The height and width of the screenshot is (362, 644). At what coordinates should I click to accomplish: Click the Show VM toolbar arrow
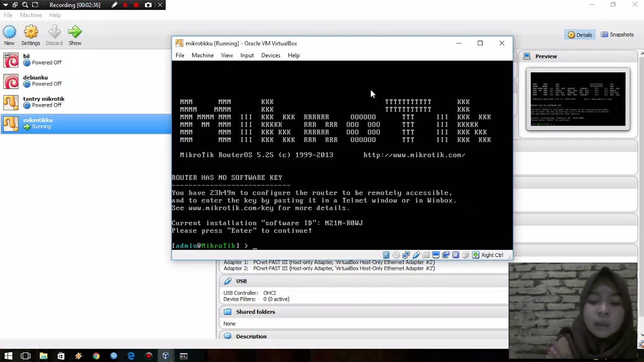[75, 32]
